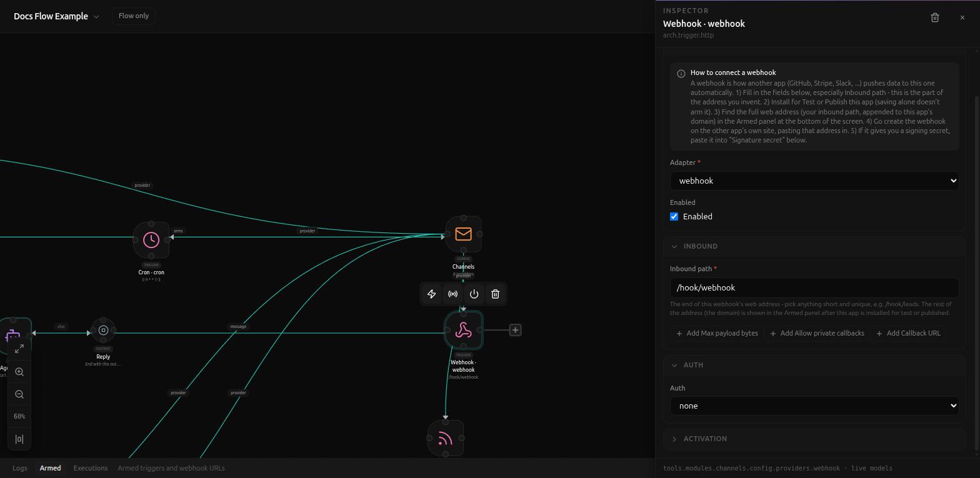The height and width of the screenshot is (478, 980).
Task: Click the trash icon in the Inspector header
Action: pyautogui.click(x=935, y=17)
